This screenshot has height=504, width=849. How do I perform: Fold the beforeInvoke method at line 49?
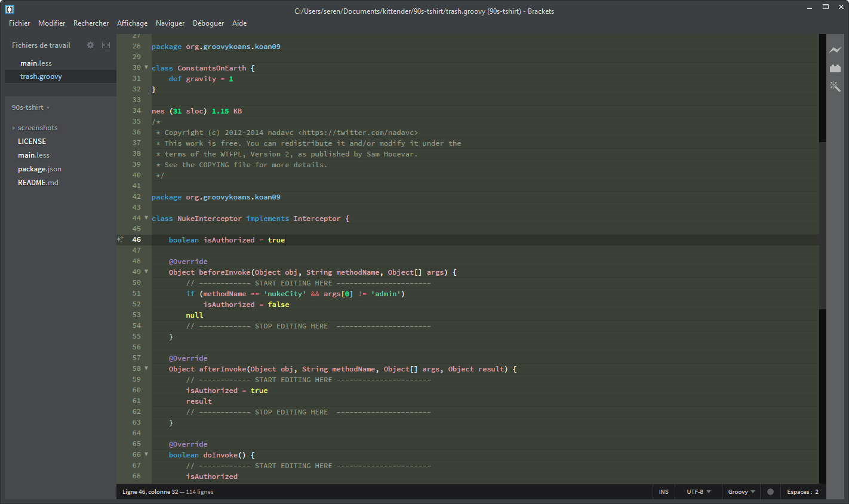tap(146, 272)
